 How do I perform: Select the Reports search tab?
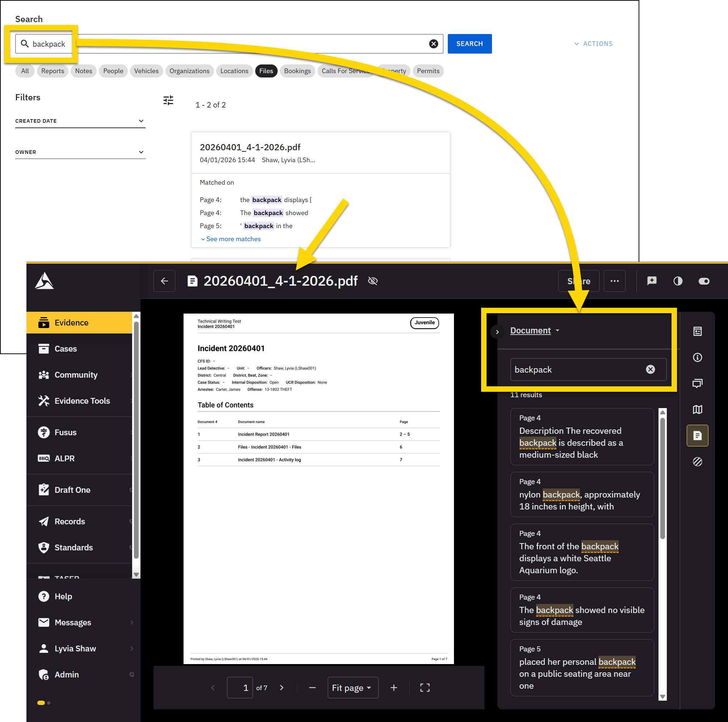tap(52, 71)
